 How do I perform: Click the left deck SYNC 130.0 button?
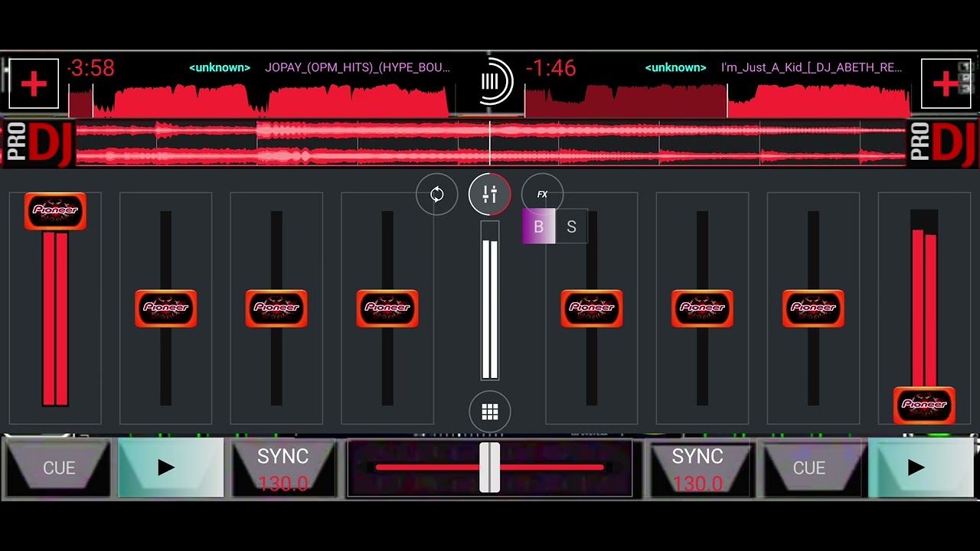tap(283, 468)
